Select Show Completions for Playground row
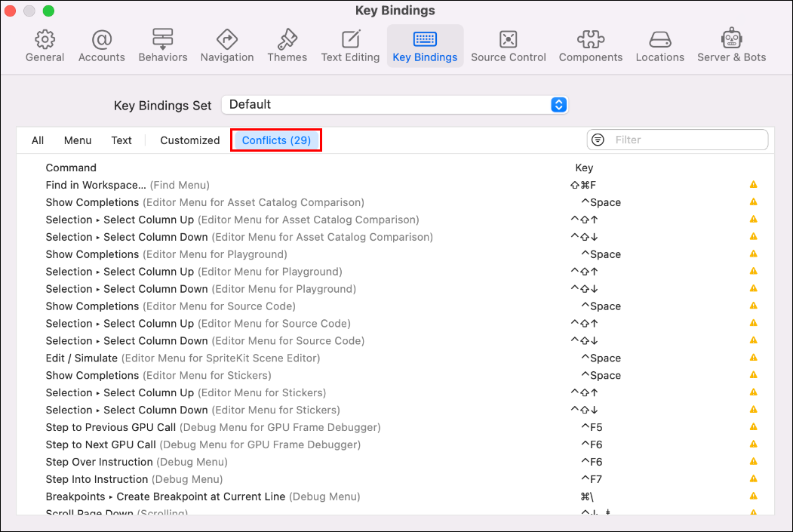The height and width of the screenshot is (532, 793). click(x=395, y=254)
